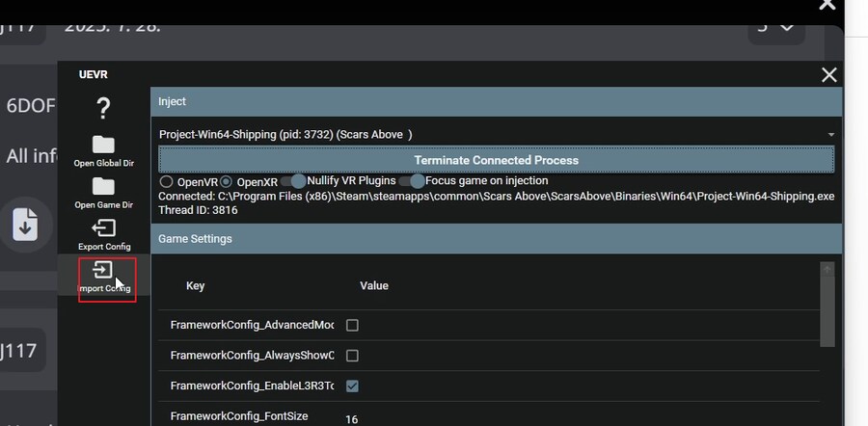
Task: Click the Import Config icon
Action: (x=103, y=271)
